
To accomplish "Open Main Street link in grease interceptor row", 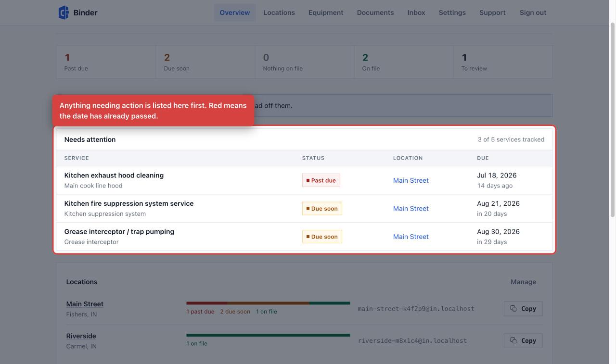I will coord(411,237).
